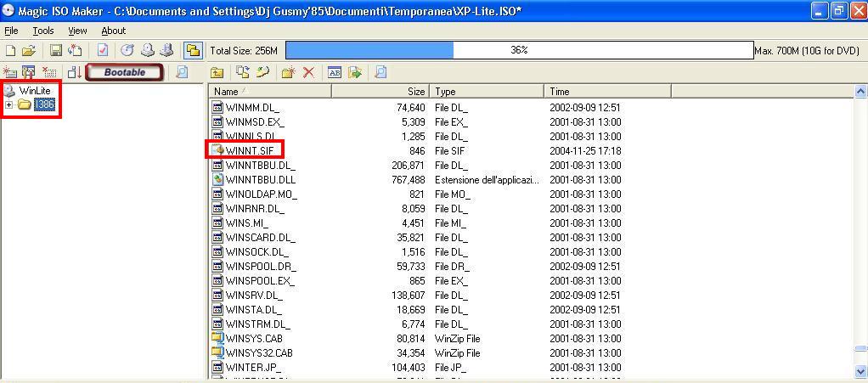Select the WINNTBBU.DLL file

261,179
